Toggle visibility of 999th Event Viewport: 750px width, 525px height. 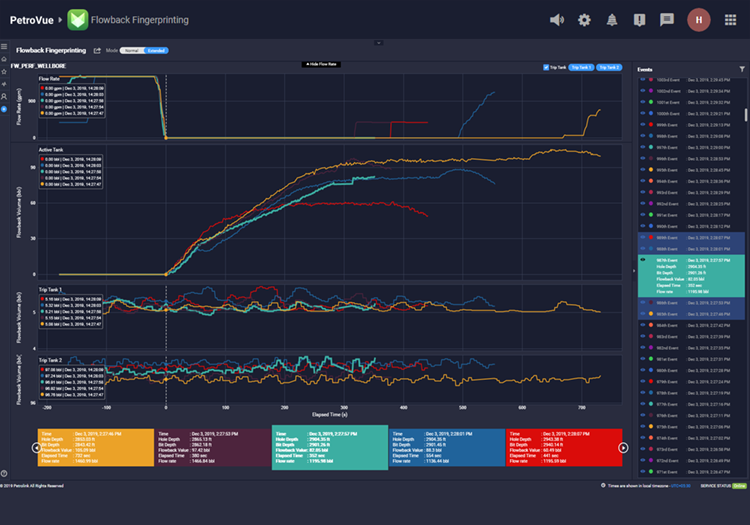[643, 125]
